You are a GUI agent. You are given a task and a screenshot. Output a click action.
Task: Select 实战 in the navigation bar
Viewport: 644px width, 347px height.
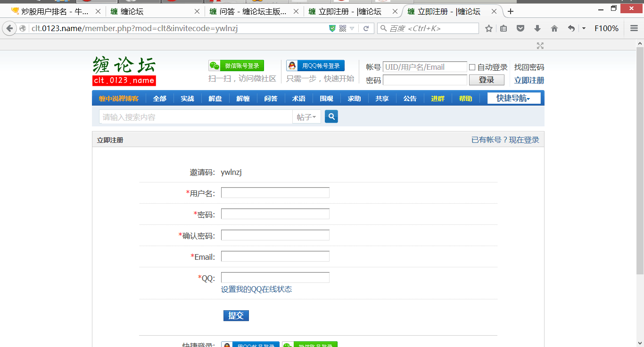coord(187,99)
